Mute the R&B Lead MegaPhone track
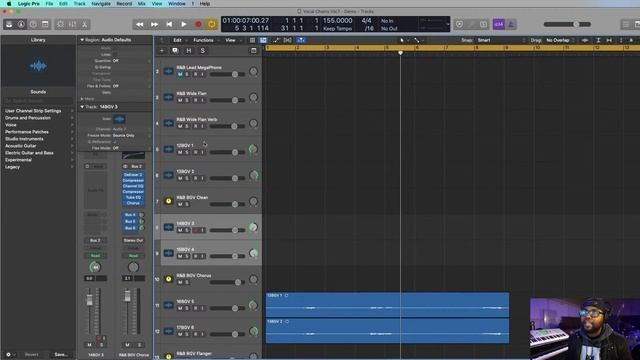Image resolution: width=640 pixels, height=360 pixels. [x=180, y=74]
